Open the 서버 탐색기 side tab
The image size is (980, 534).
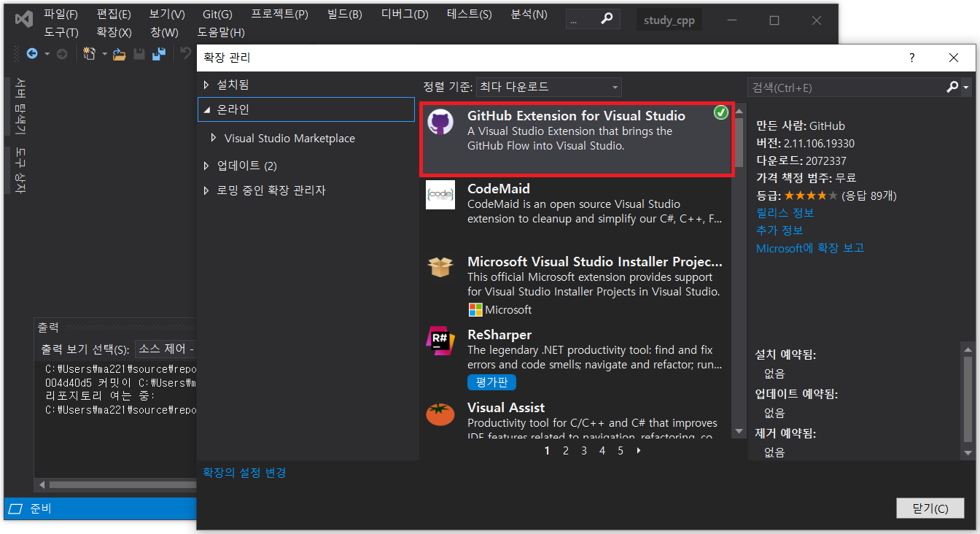[x=20, y=107]
